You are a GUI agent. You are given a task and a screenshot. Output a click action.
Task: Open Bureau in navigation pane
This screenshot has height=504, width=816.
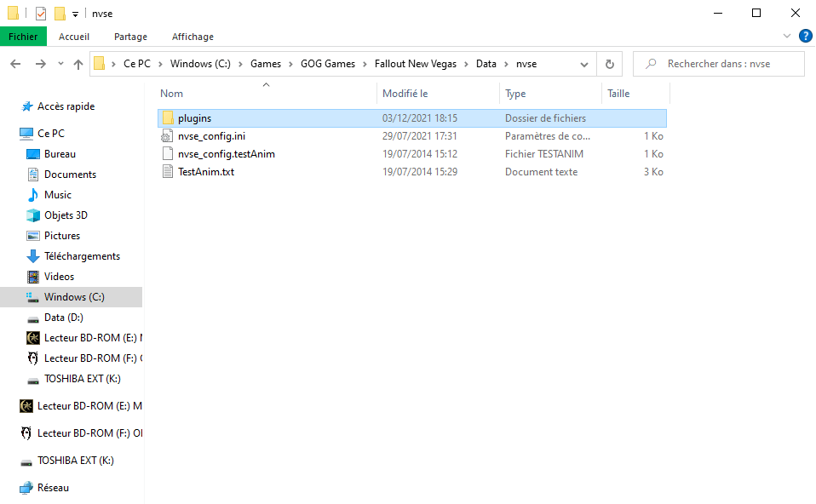coord(60,154)
